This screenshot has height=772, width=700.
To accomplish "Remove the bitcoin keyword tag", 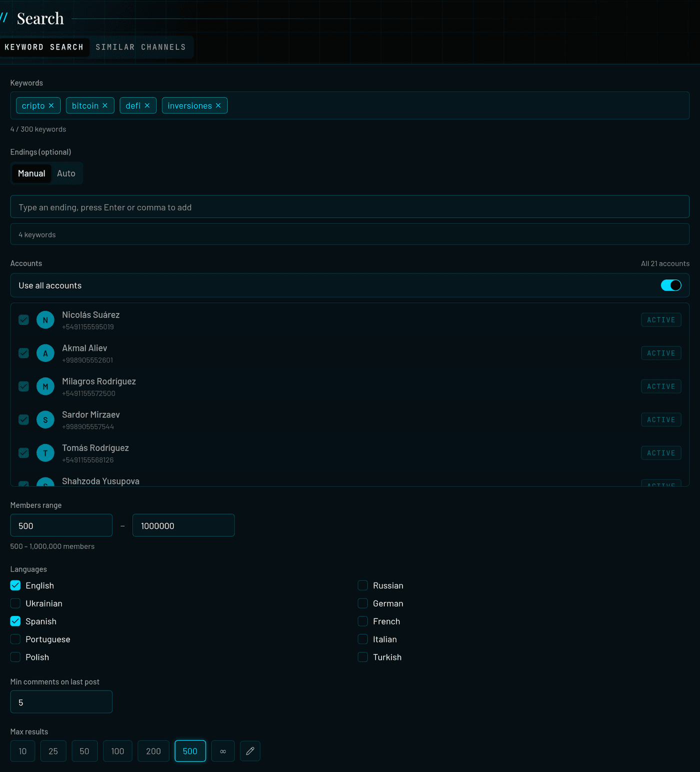I will 105,105.
